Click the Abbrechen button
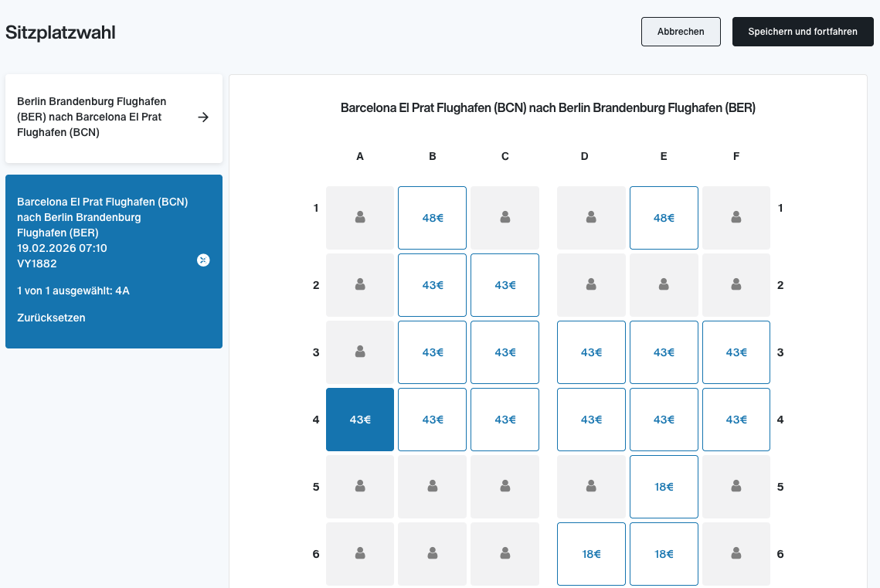This screenshot has height=588, width=880. (681, 32)
